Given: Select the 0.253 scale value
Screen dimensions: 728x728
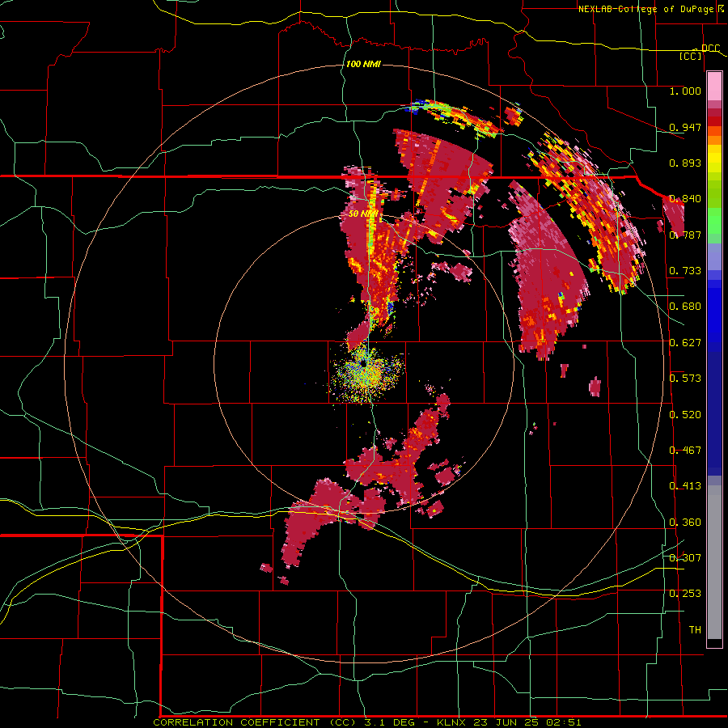Looking at the screenshot, I should click(685, 594).
